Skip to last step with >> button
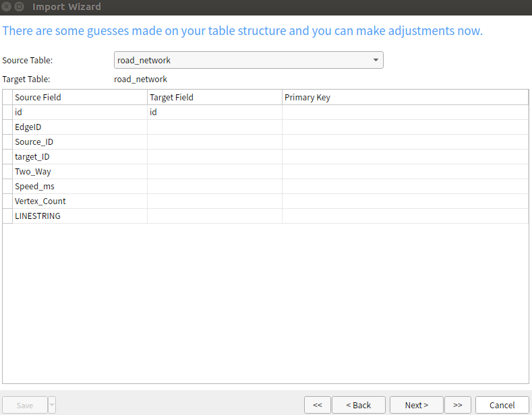Viewport: 532px width, 415px height. pos(457,405)
